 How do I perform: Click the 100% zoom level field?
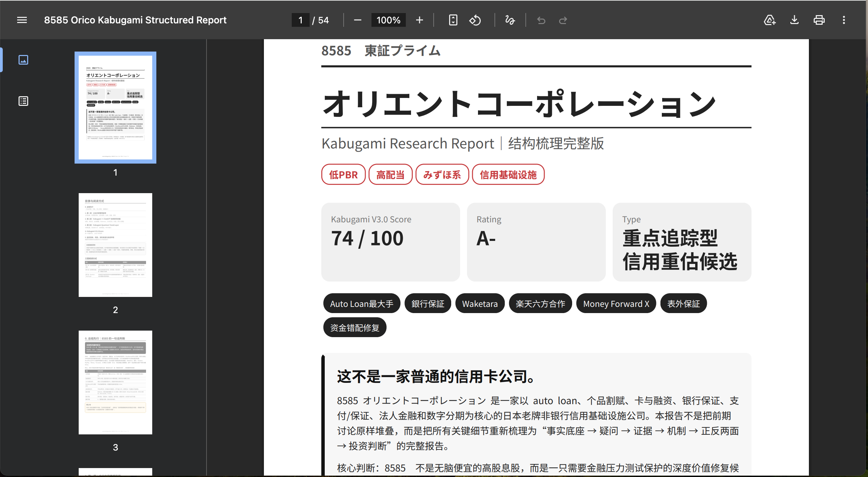[x=388, y=20]
